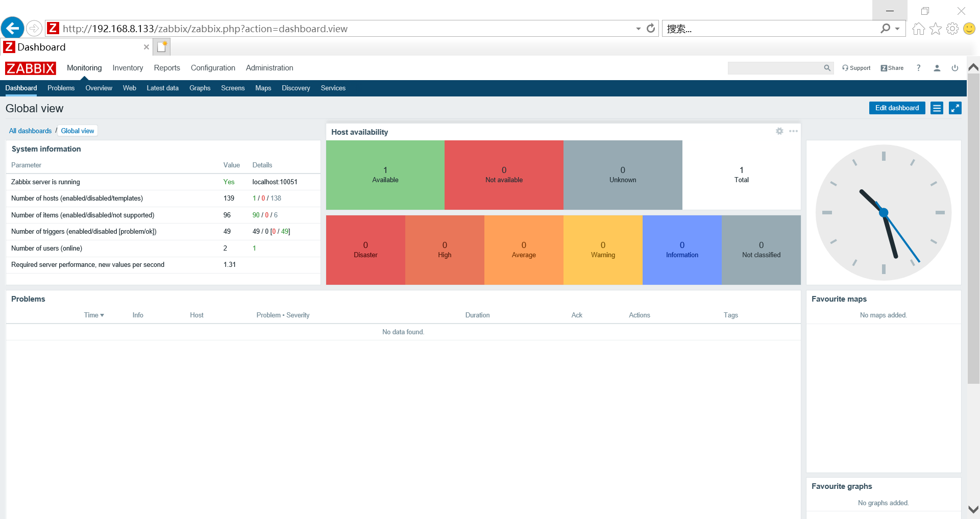Click 'Number of users (online)' row text
Image resolution: width=980 pixels, height=519 pixels.
[46, 248]
